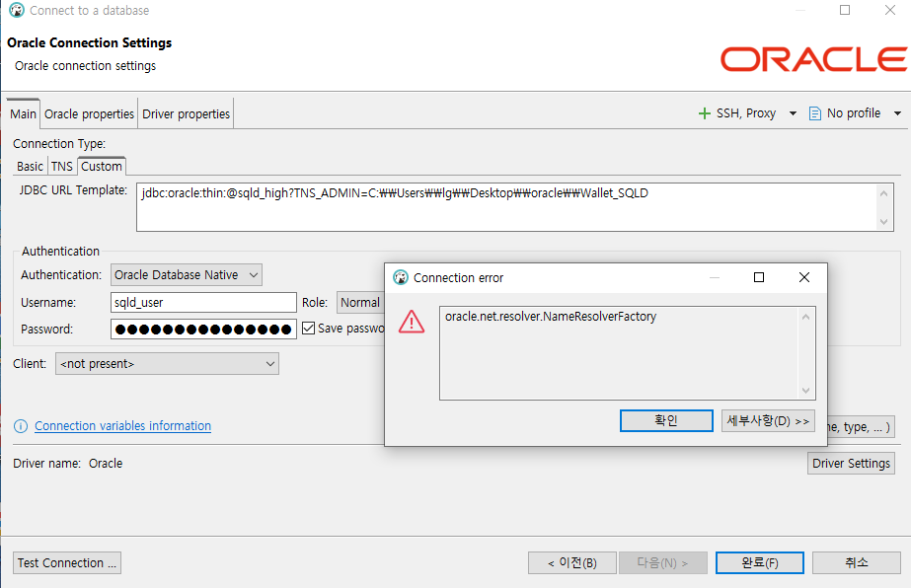Click the Oracle logo in the header
This screenshot has height=588, width=911.
tap(813, 59)
